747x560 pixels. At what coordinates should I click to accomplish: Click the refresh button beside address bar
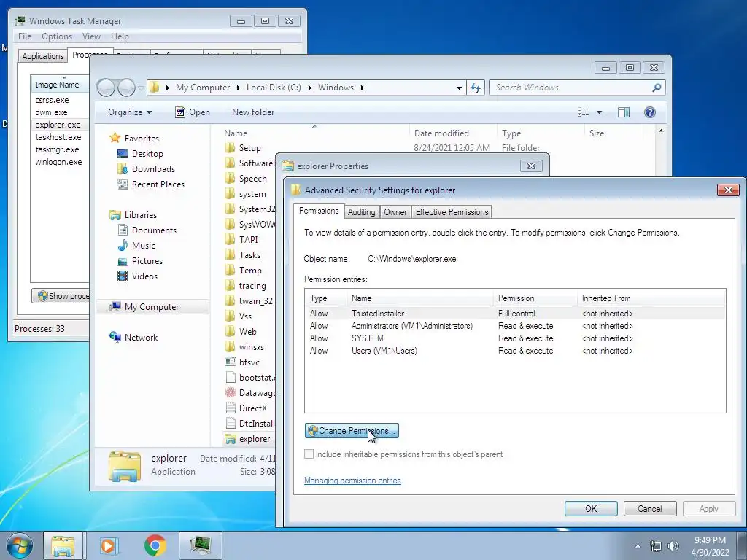click(476, 87)
